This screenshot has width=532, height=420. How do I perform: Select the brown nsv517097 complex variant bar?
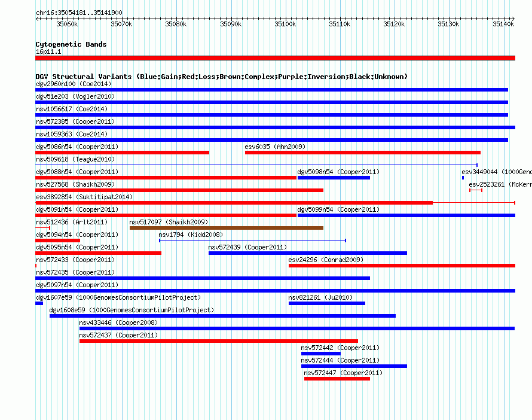tap(227, 228)
